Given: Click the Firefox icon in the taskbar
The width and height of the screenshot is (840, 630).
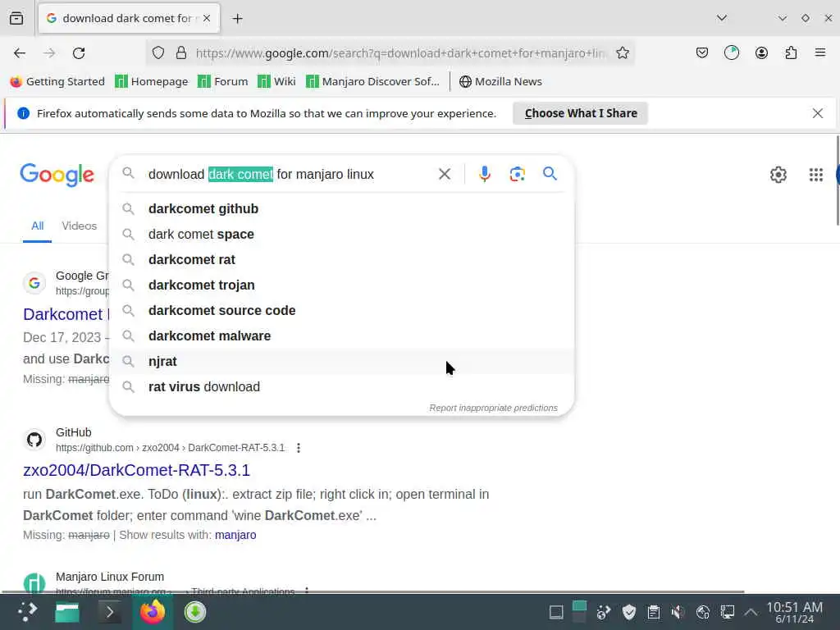Looking at the screenshot, I should pos(153,612).
